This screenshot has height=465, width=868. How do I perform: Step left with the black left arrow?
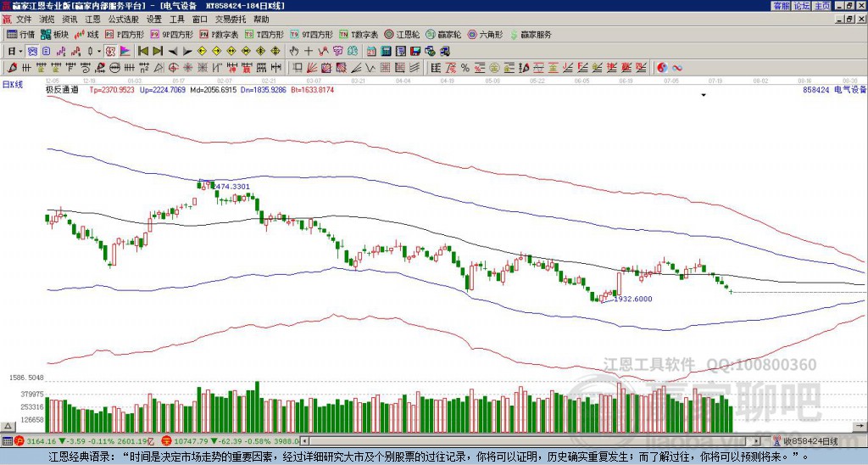coord(173,52)
